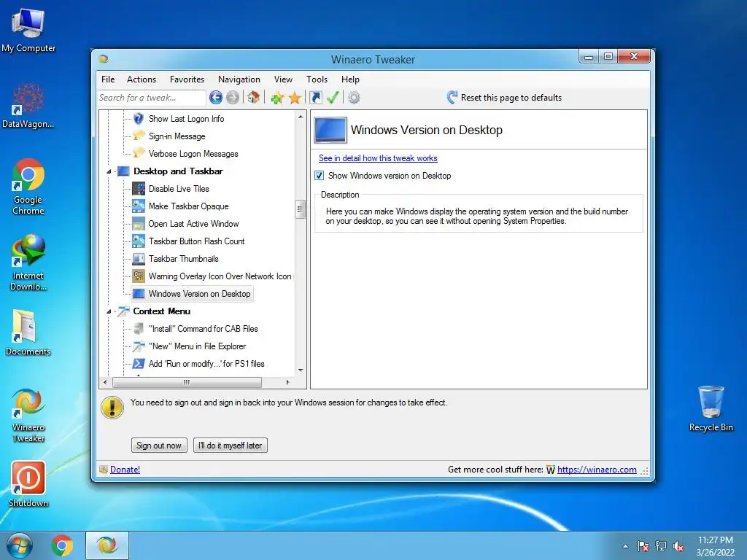747x560 pixels.
Task: Click the Sign out now button
Action: [159, 446]
